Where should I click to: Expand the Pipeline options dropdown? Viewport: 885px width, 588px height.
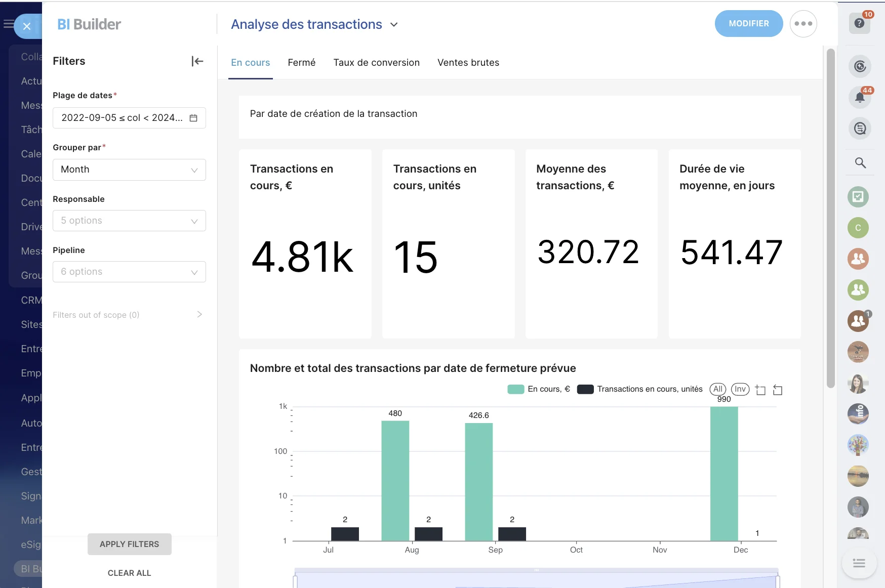pyautogui.click(x=129, y=272)
